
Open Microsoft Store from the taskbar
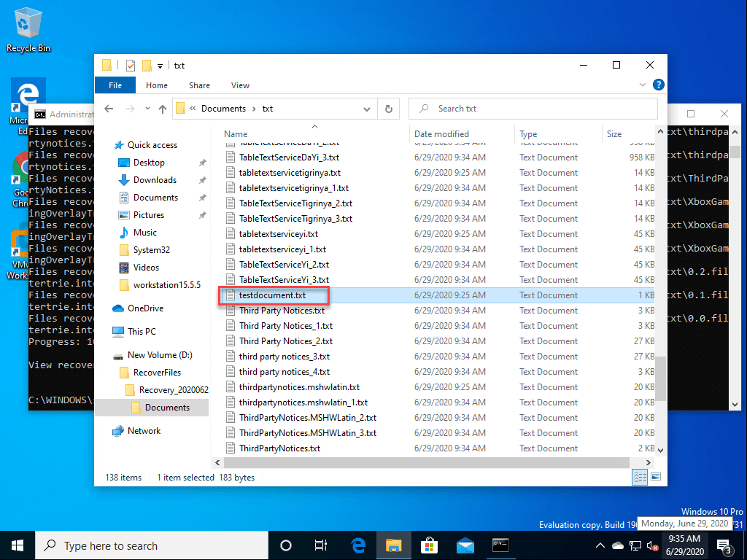pyautogui.click(x=430, y=545)
